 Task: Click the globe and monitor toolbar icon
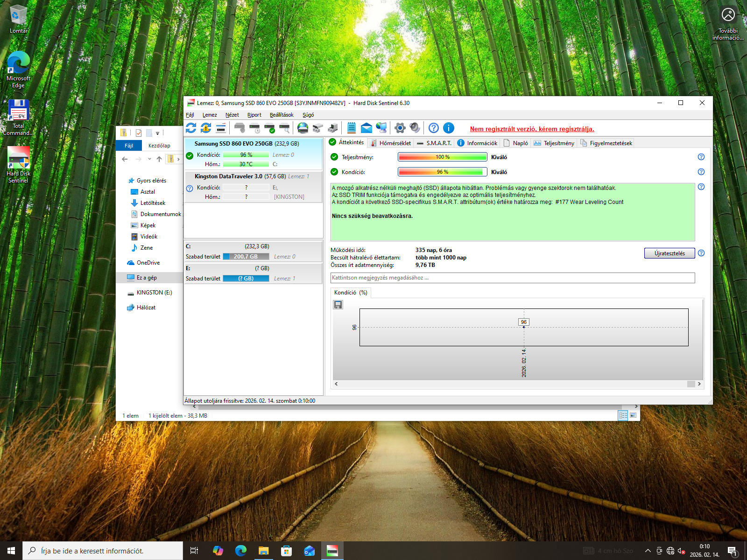coord(381,128)
